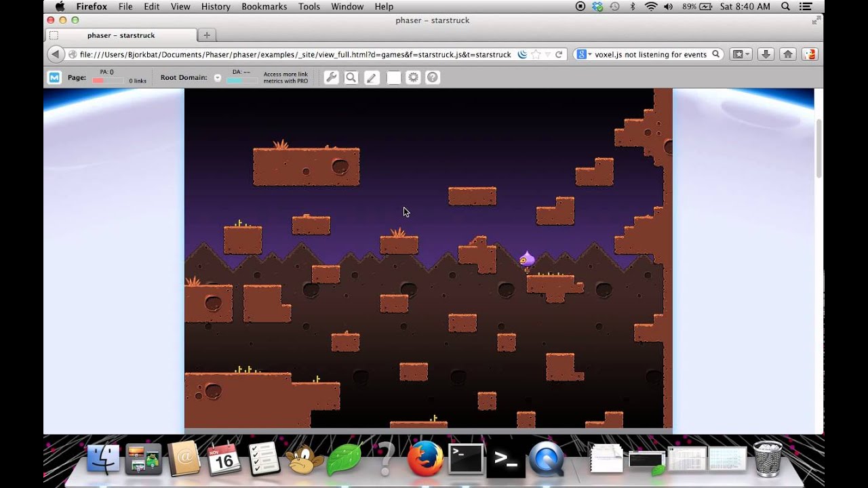
Task: Open Reminders checklist in Dock
Action: pos(264,459)
